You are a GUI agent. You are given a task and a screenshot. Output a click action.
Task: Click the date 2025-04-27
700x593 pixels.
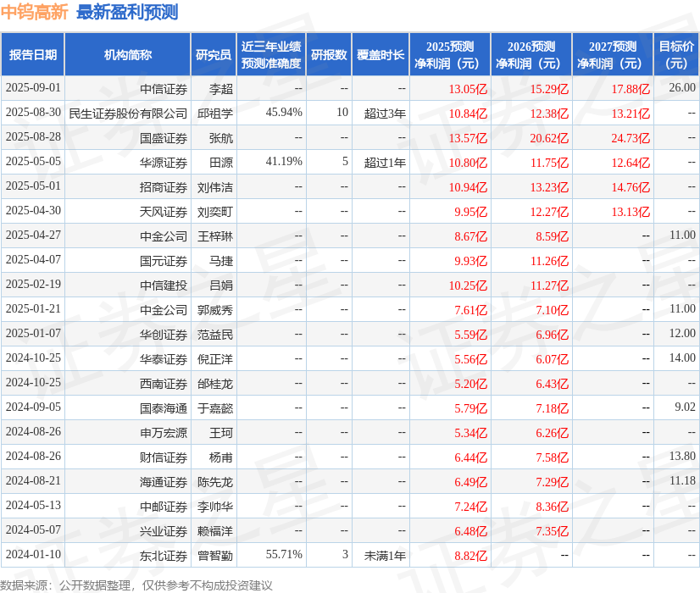[x=33, y=235]
